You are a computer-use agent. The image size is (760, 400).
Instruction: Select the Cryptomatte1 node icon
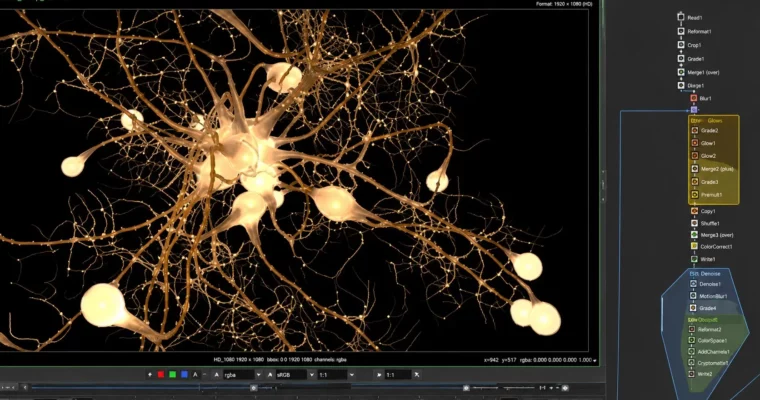pyautogui.click(x=692, y=363)
